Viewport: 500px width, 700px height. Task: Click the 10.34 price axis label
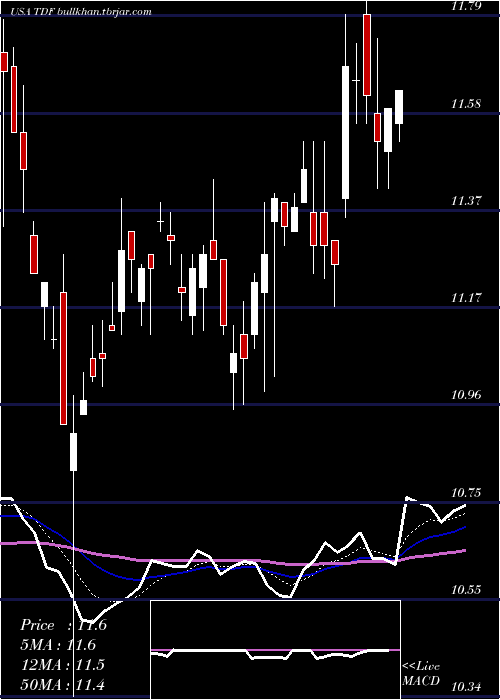point(466,688)
